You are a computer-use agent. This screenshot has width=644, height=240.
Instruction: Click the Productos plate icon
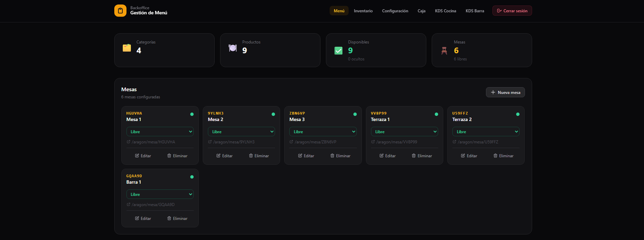233,48
